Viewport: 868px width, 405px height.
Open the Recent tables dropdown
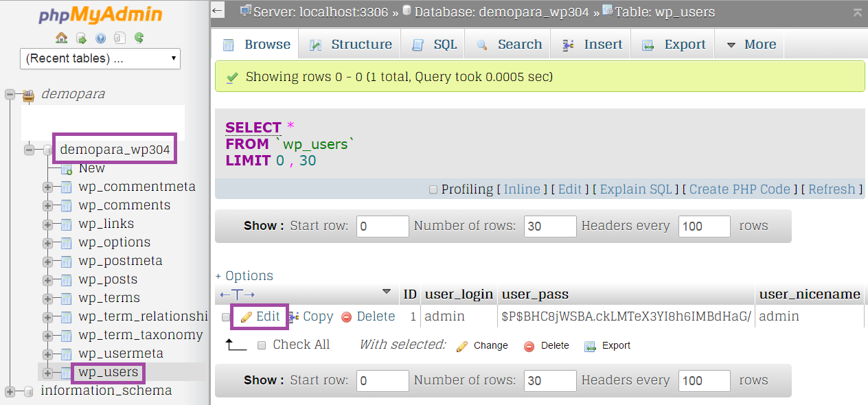click(x=100, y=58)
